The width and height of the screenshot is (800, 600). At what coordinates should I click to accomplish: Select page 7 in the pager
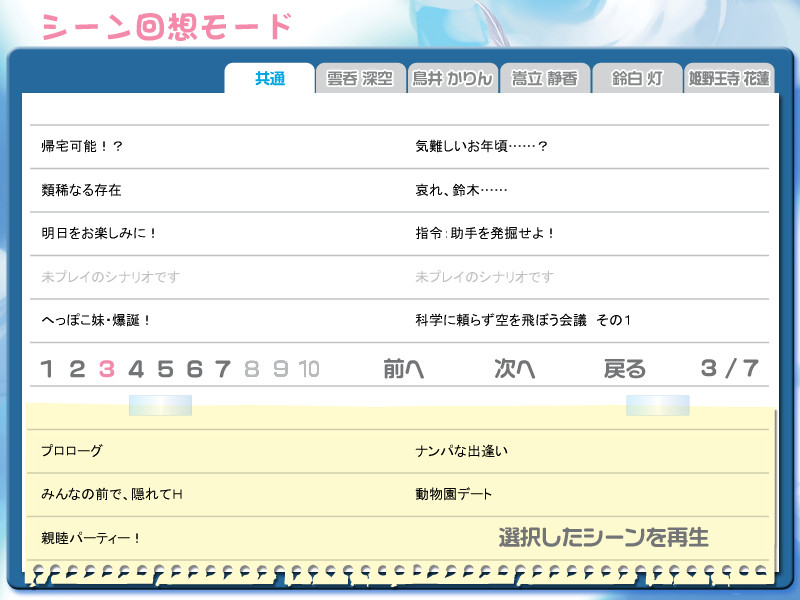point(223,369)
